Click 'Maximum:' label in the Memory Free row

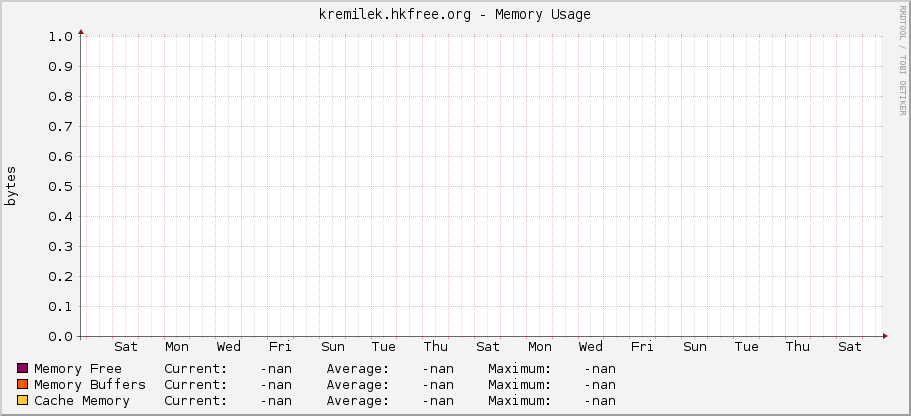click(519, 369)
